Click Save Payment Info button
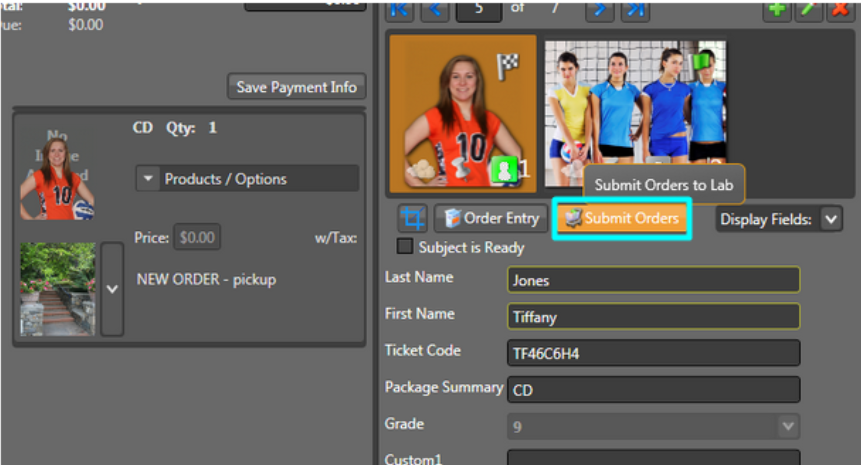 pos(297,87)
